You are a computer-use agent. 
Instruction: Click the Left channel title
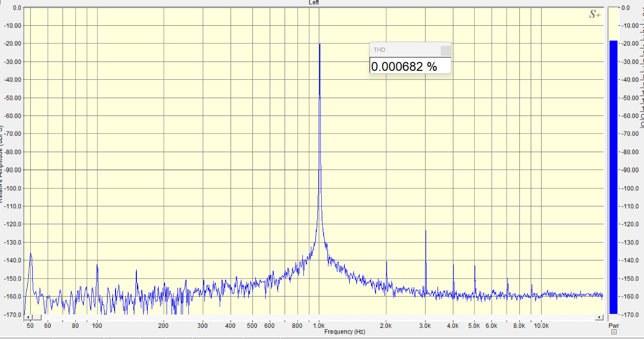(x=314, y=3)
